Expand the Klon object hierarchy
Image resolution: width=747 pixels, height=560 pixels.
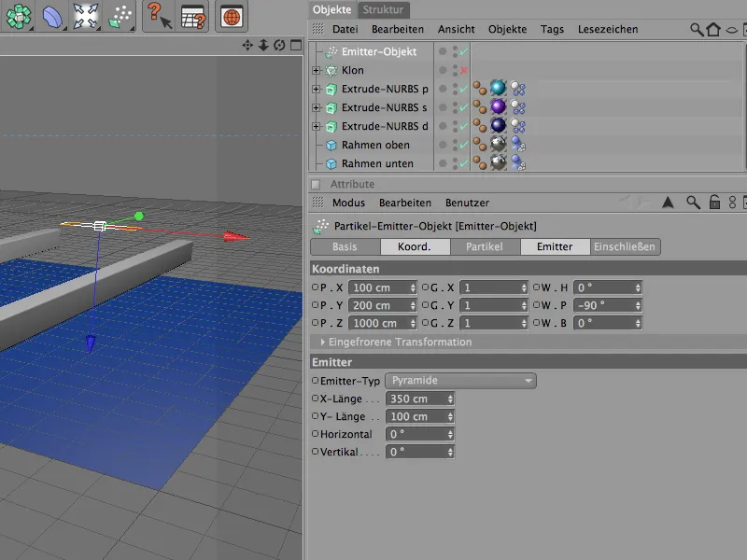317,70
